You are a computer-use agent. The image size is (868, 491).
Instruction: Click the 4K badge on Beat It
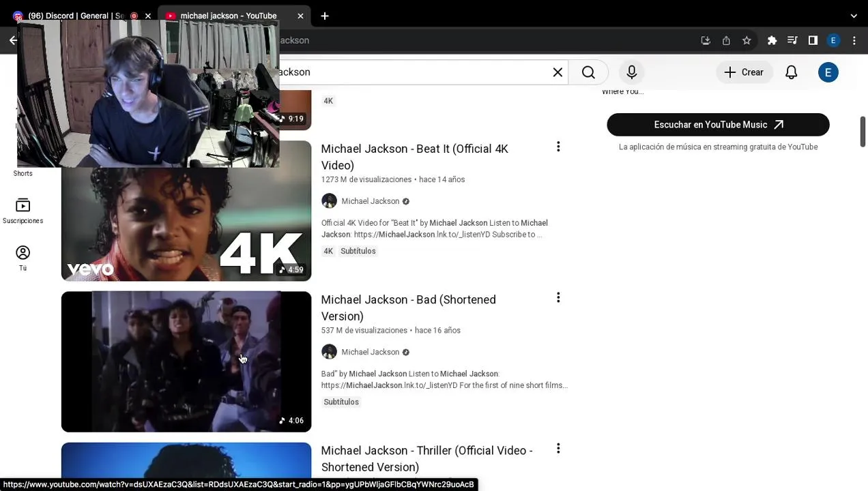click(x=328, y=251)
